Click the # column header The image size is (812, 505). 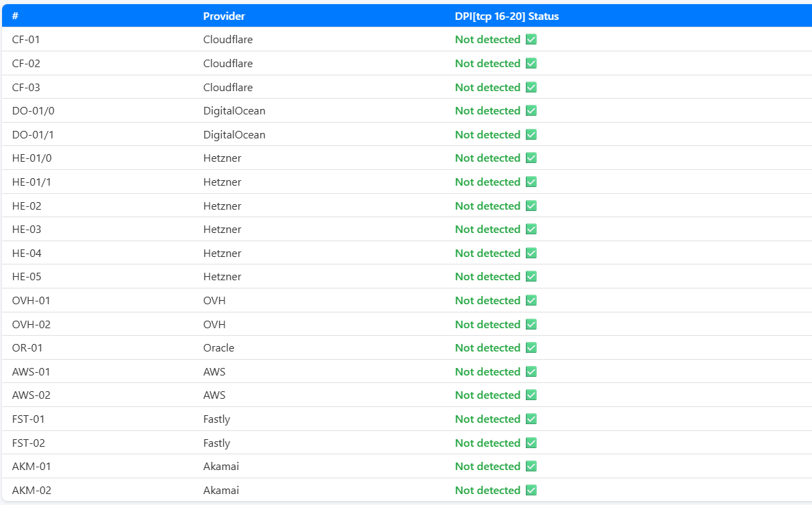coord(15,16)
